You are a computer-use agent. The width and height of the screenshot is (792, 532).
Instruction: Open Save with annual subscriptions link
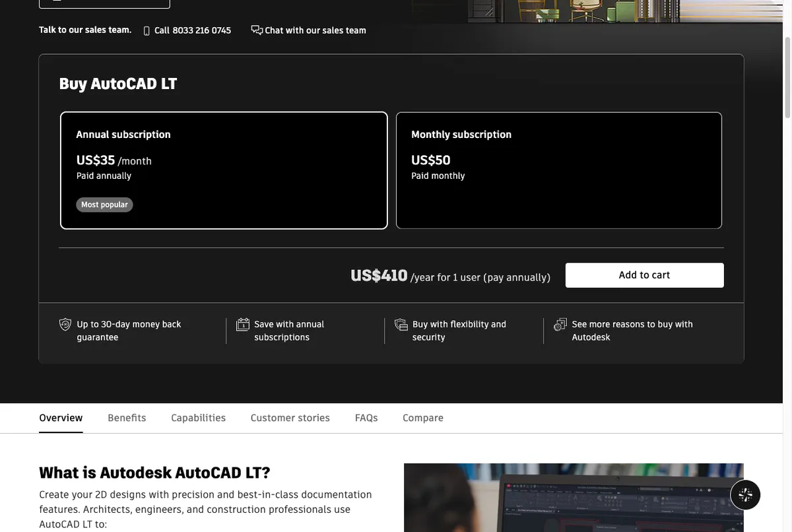point(289,331)
